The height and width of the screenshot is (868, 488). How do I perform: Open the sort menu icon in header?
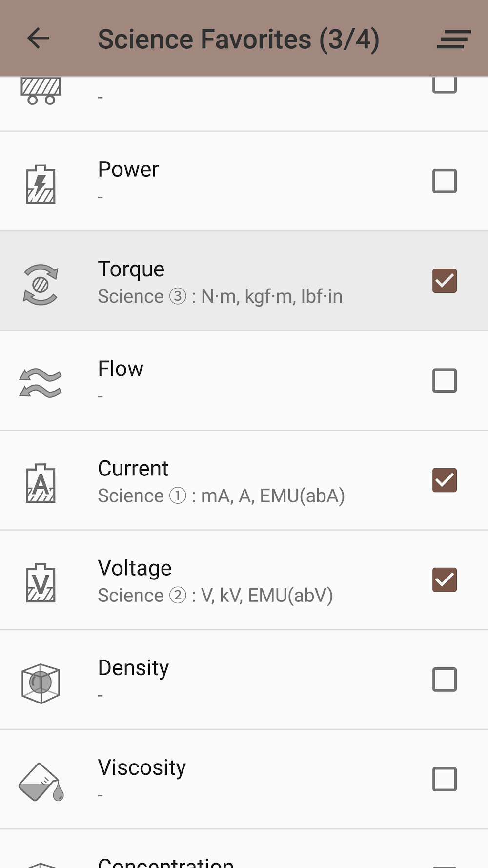[453, 39]
